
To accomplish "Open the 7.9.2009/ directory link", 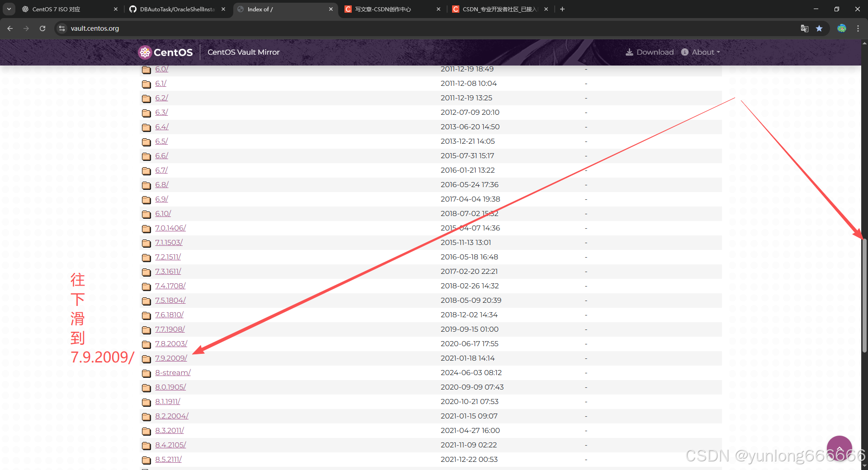I will [171, 358].
